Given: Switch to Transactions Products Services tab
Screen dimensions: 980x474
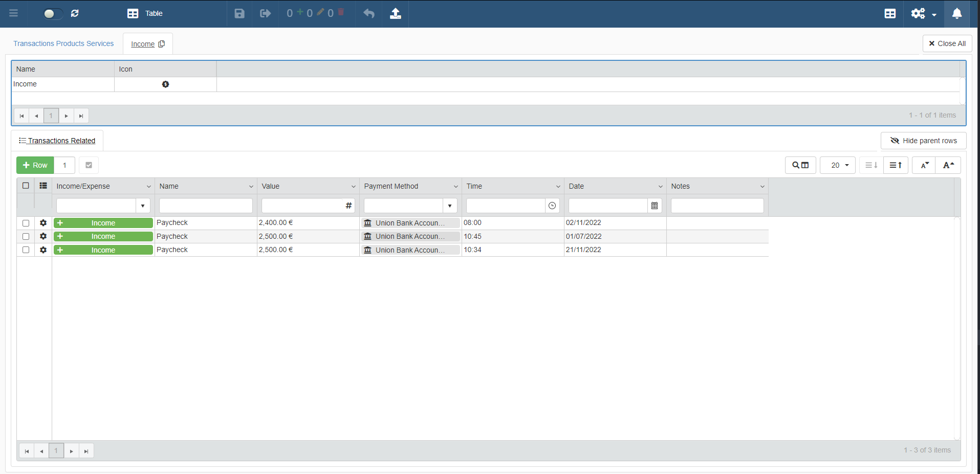Looking at the screenshot, I should (x=63, y=43).
